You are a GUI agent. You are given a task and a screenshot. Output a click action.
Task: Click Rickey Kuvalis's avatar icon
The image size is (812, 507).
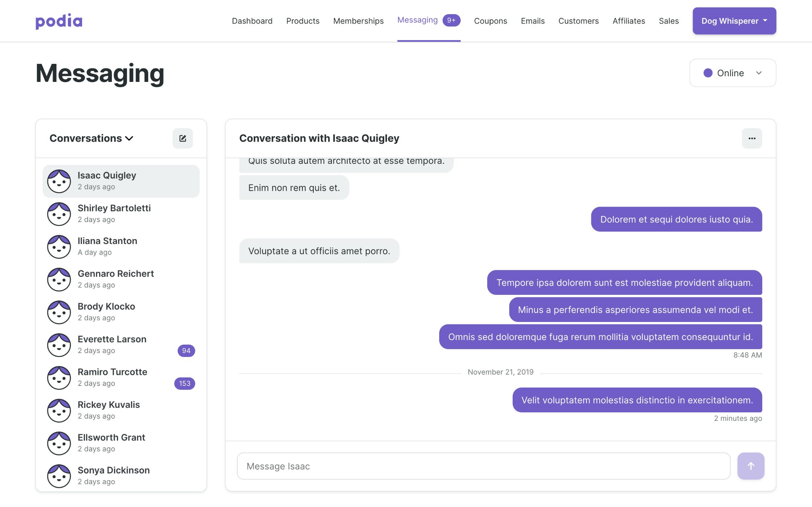59,411
